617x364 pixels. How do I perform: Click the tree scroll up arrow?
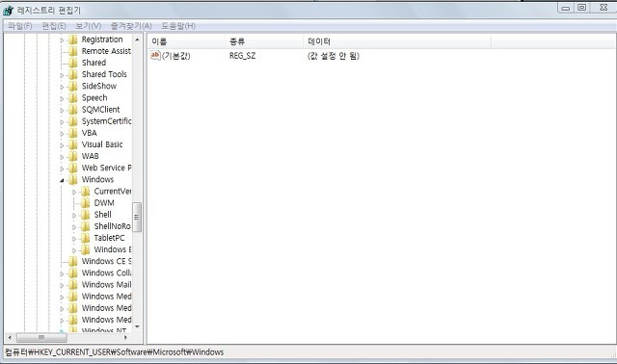click(x=137, y=39)
